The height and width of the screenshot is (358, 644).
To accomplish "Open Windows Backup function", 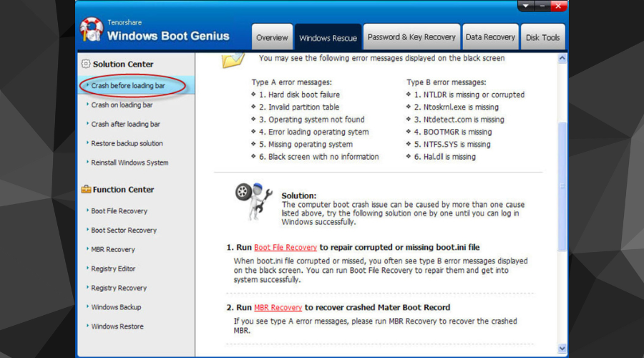I will click(x=116, y=307).
